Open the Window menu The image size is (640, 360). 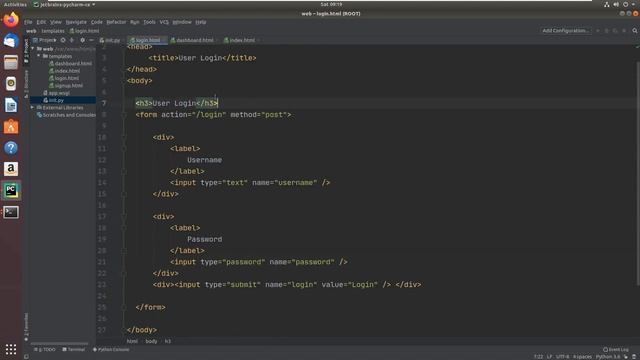pyautogui.click(x=182, y=22)
